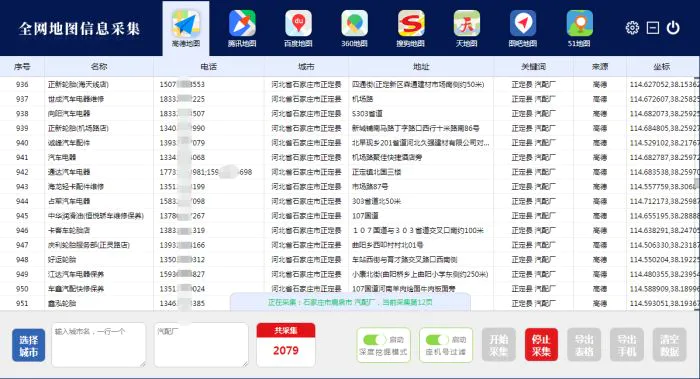Open settings gear in title bar
This screenshot has height=379, width=700.
[x=632, y=28]
